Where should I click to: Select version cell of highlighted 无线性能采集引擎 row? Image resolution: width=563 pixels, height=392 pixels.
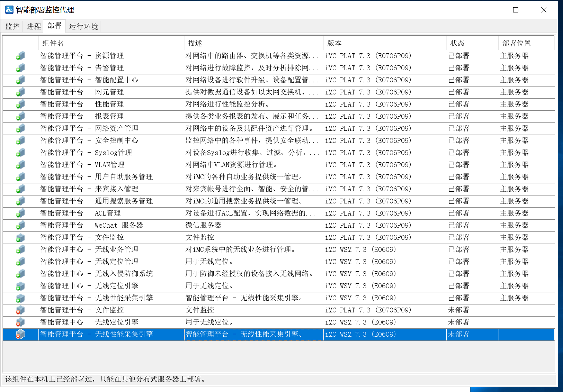tap(360, 334)
